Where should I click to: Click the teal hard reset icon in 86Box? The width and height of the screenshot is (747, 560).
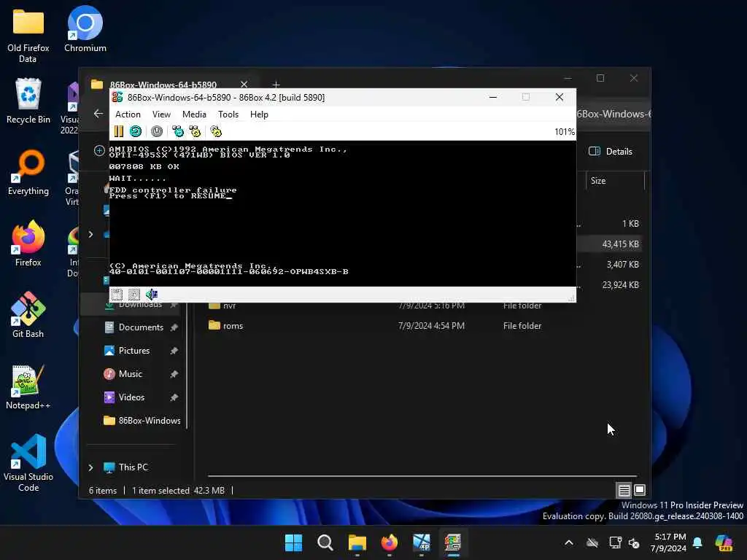point(136,131)
